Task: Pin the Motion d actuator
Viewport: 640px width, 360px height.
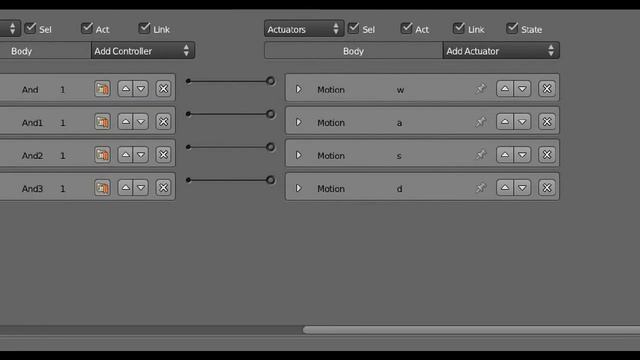Action: click(x=481, y=188)
